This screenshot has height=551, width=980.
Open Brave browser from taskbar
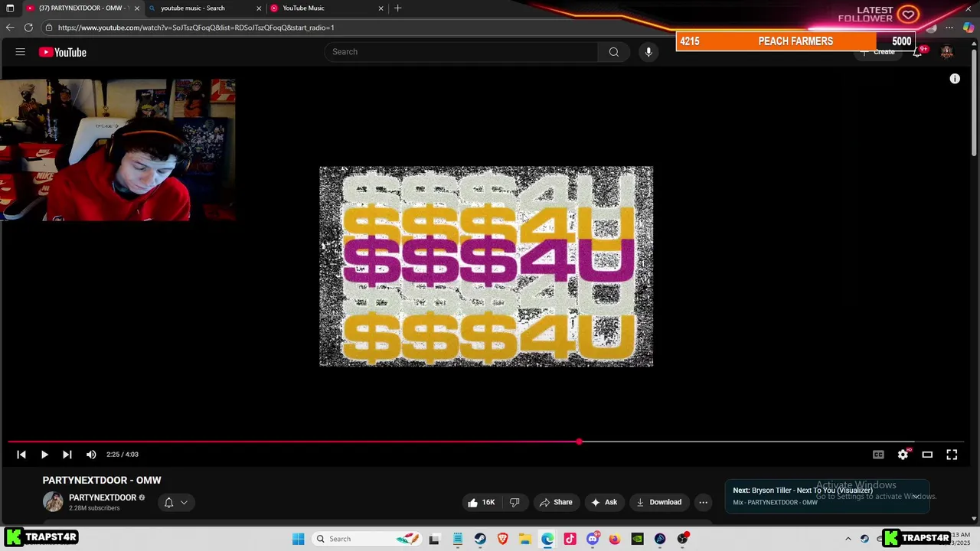coord(502,539)
